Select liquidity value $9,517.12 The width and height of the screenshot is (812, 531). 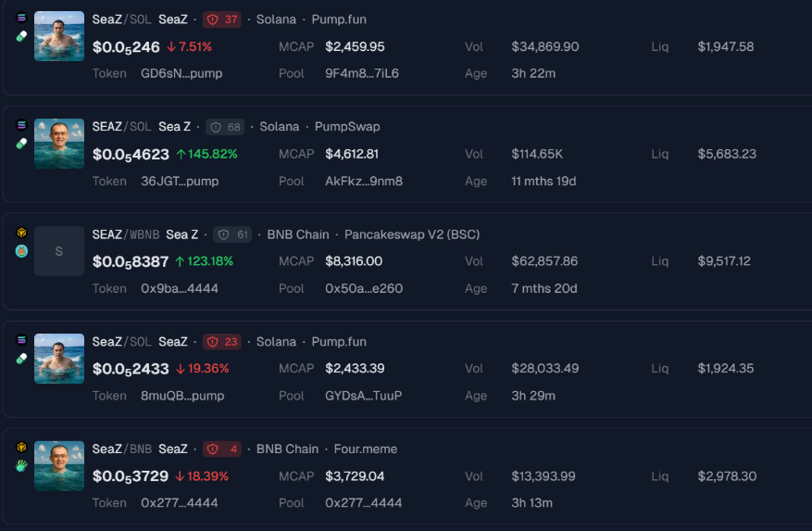click(x=724, y=261)
